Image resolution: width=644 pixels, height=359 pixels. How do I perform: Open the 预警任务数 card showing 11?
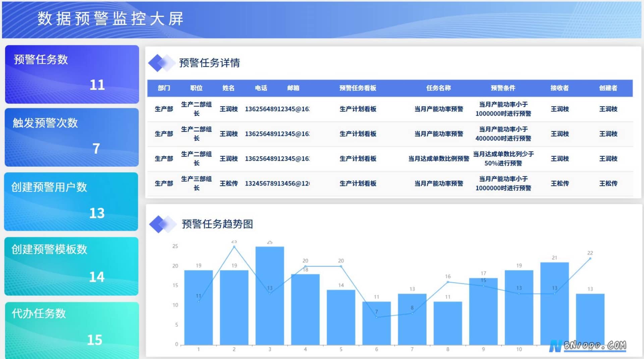click(72, 74)
